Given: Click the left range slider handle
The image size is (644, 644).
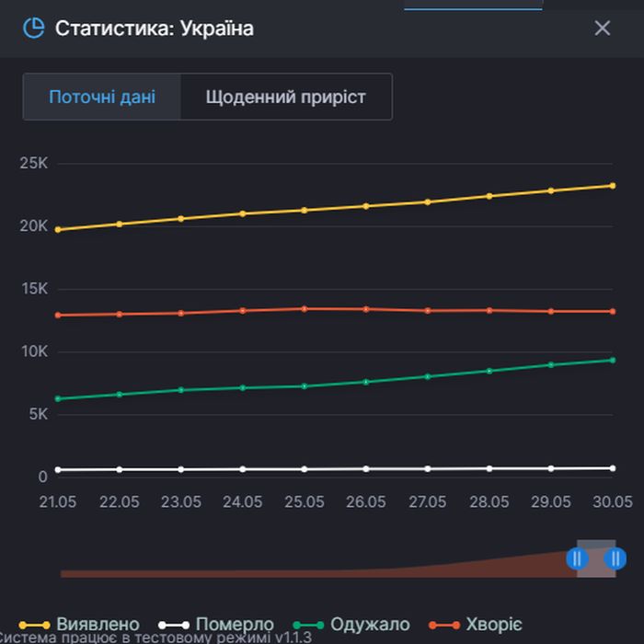Looking at the screenshot, I should 577,558.
